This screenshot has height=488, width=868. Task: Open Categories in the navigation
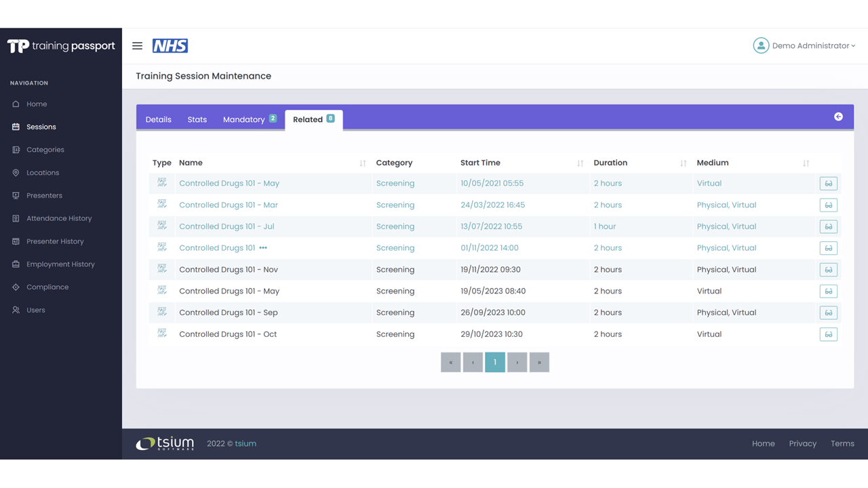(45, 150)
